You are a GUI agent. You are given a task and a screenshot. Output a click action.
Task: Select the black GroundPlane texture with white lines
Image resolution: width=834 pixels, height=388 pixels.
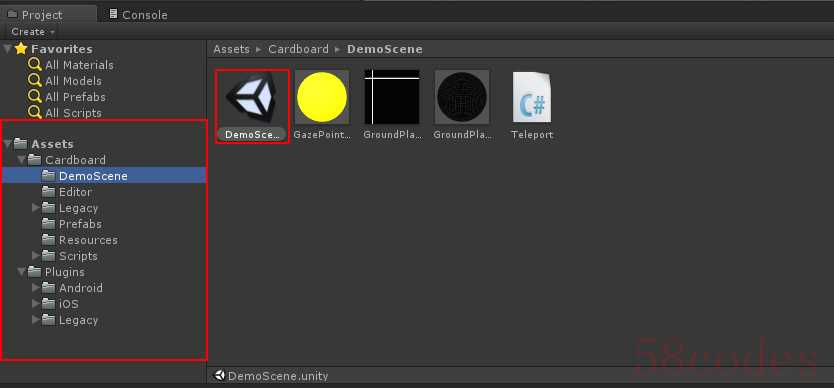[392, 97]
